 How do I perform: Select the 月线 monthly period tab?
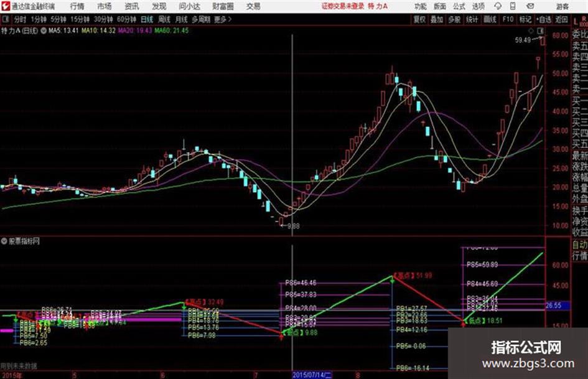tap(182, 19)
